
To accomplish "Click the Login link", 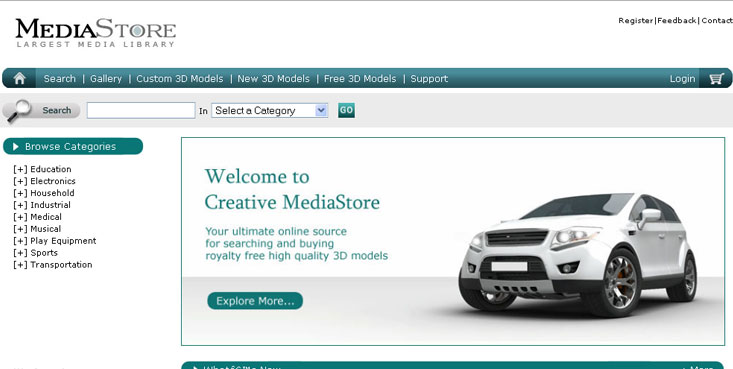I will point(682,79).
